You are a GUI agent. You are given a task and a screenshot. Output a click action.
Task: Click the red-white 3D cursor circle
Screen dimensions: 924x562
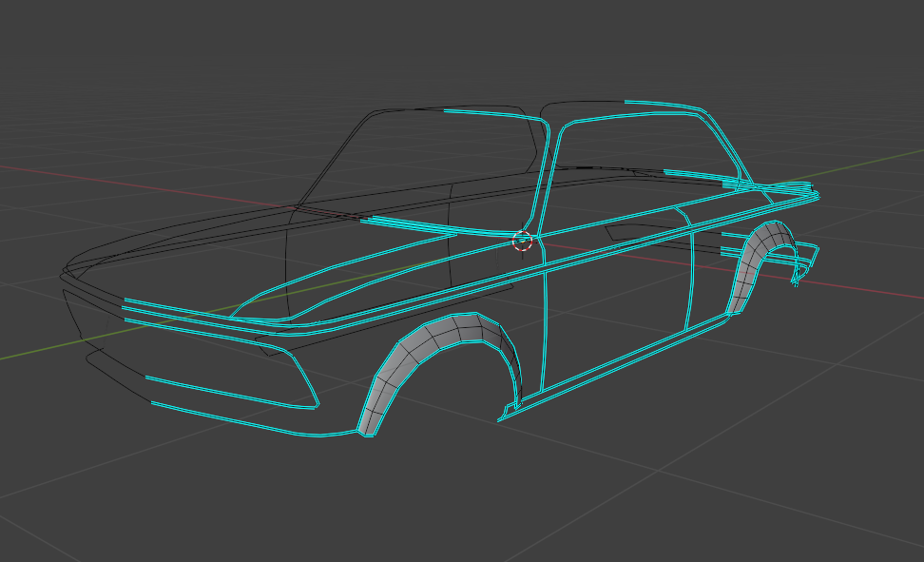522,241
